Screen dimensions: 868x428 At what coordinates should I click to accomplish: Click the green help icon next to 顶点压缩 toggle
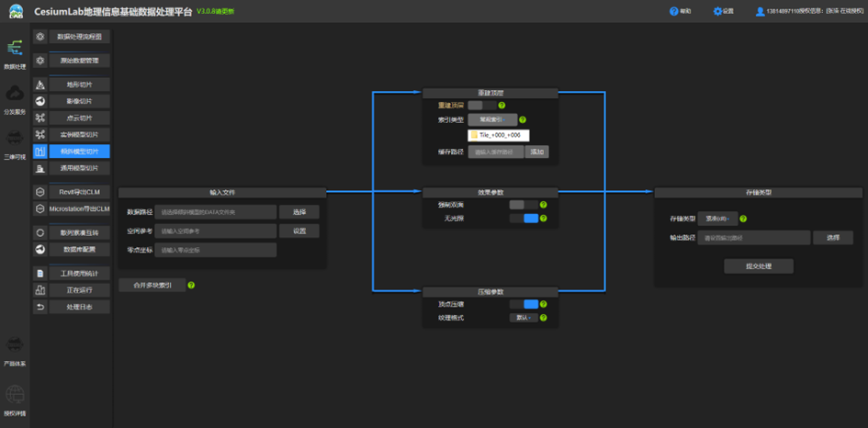point(543,304)
